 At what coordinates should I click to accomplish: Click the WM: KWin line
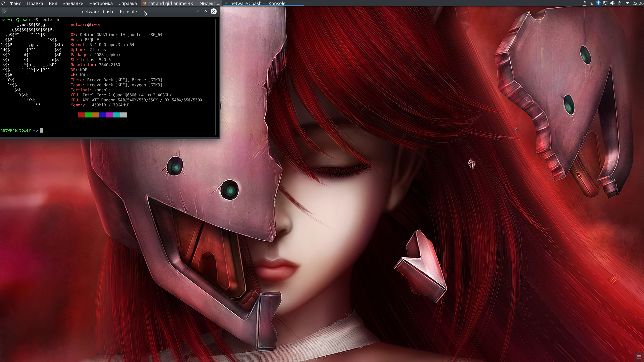(80, 75)
